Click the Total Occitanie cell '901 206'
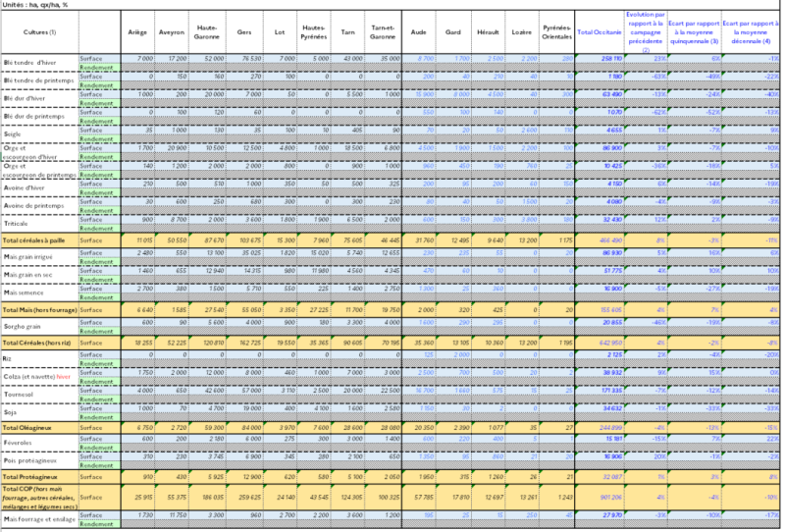Screen dimensions: 785x532 pos(611,498)
